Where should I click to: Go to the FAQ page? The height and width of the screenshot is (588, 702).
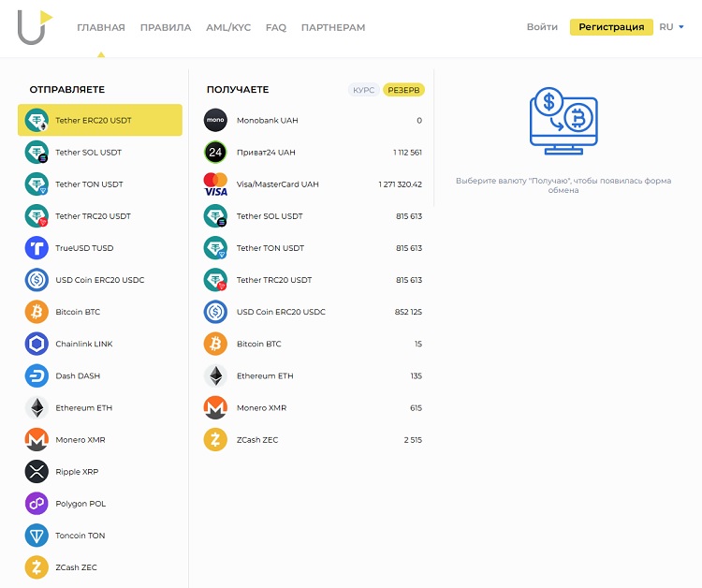coord(276,28)
